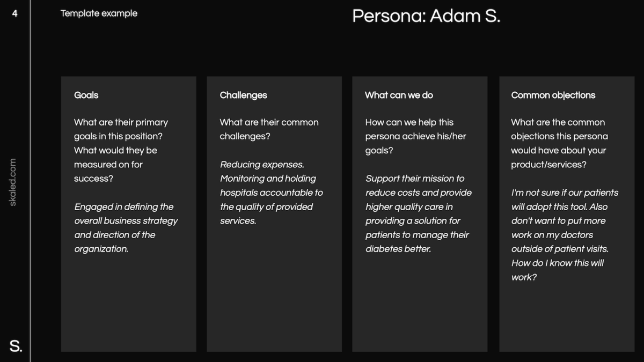Select the Challenges card heading

tap(243, 95)
